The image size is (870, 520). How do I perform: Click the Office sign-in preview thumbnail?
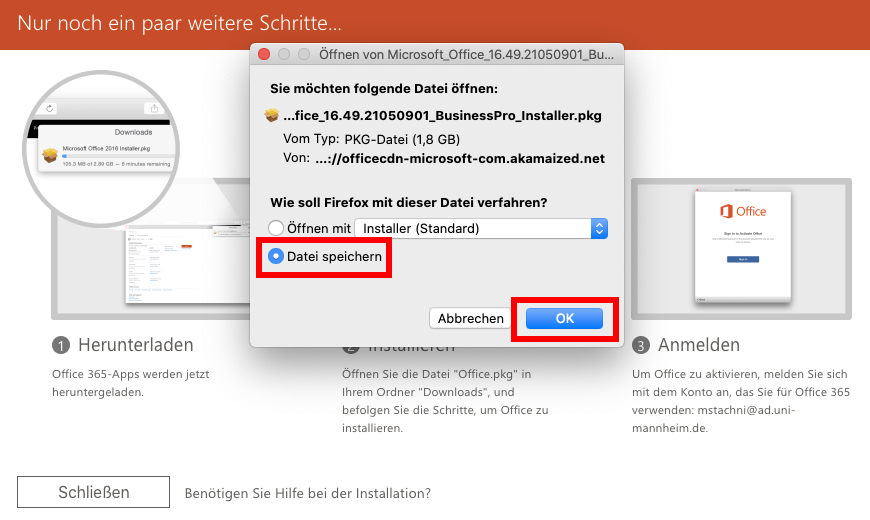(x=742, y=246)
